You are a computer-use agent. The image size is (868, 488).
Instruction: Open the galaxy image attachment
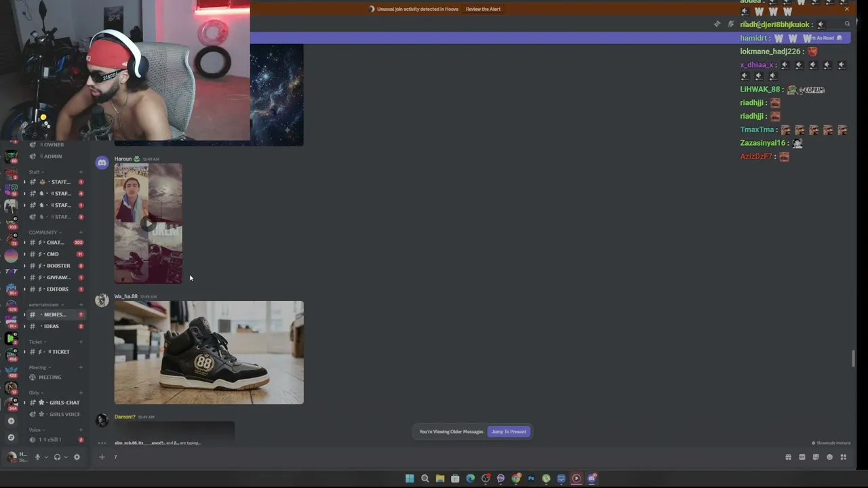[x=277, y=95]
